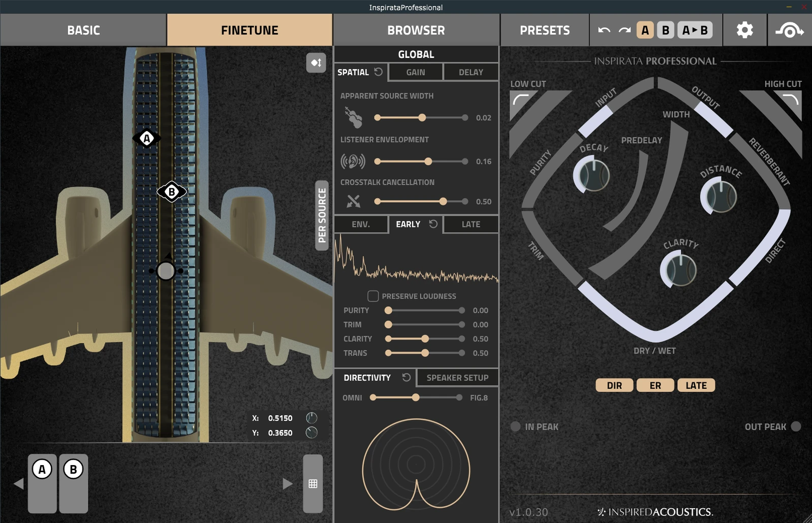The image size is (812, 523).
Task: Click the High Cut filter icon
Action: [x=791, y=100]
